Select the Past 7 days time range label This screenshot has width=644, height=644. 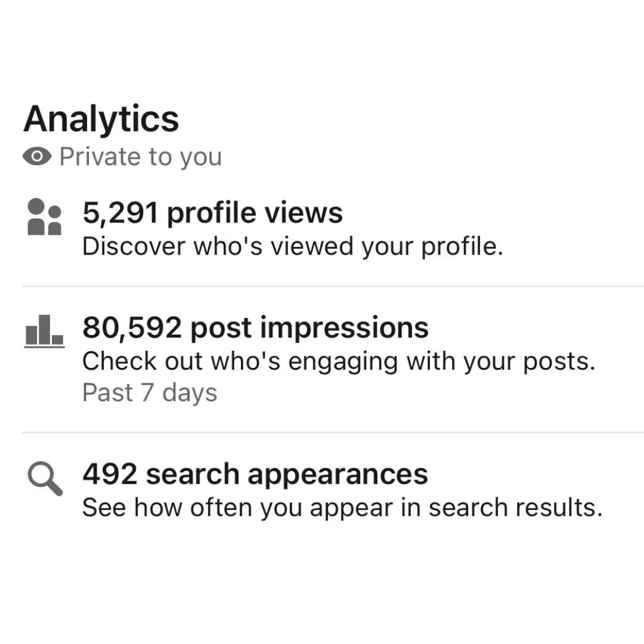[x=150, y=392]
